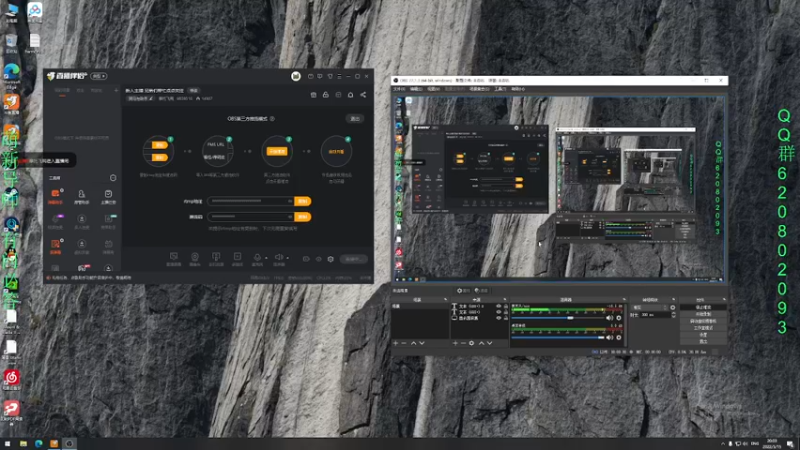This screenshot has height=450, width=800.
Task: Add a new scene with the plus icon
Action: coord(395,343)
